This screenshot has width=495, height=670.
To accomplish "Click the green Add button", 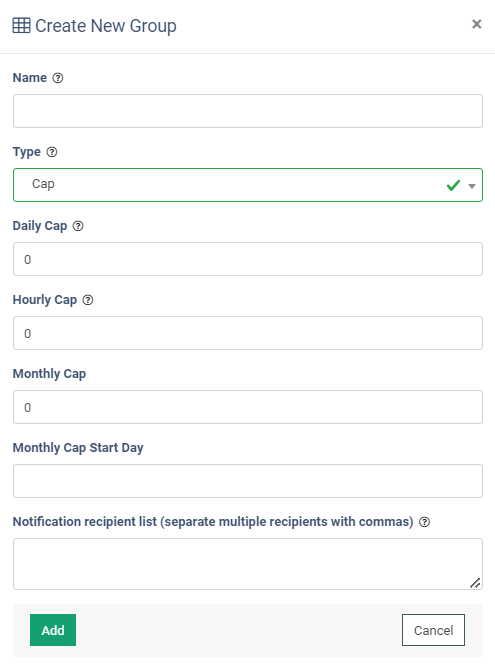I will tap(53, 630).
